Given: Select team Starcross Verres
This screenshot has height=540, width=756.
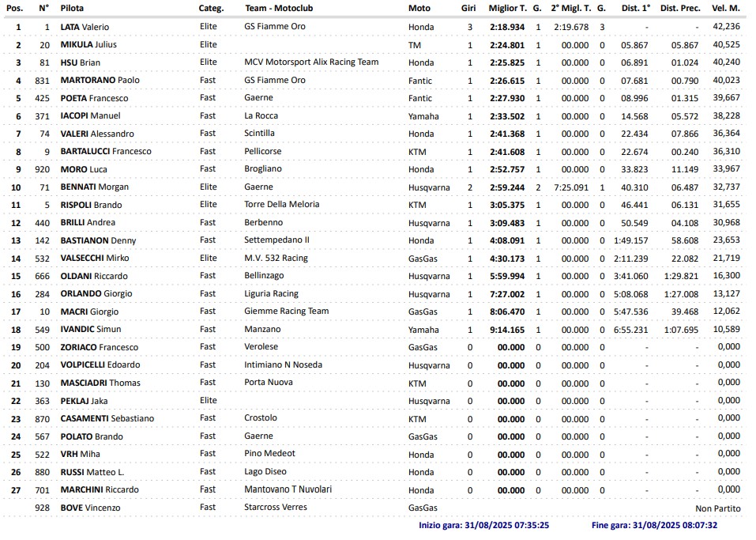Looking at the screenshot, I should pos(276,507).
